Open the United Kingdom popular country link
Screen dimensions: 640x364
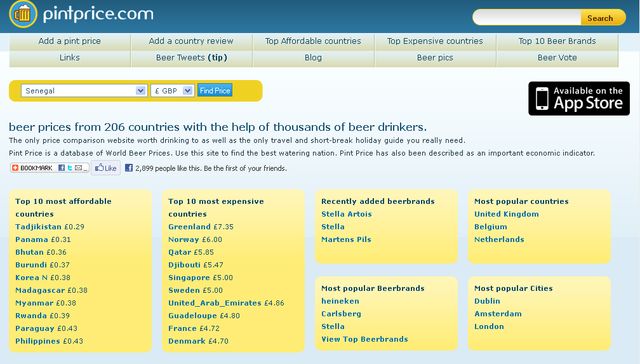507,214
